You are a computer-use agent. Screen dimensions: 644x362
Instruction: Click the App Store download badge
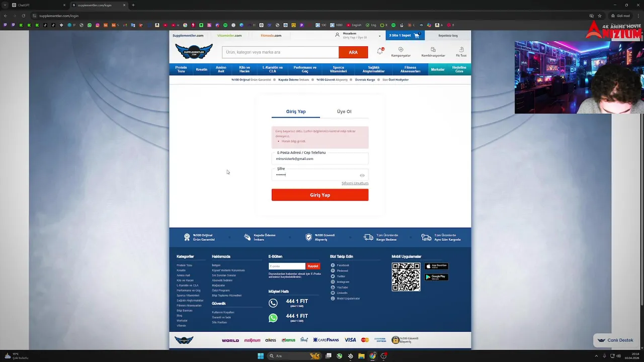(436, 266)
